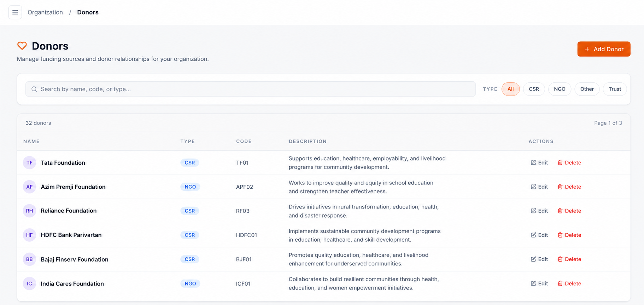Click the NAME column header
The image size is (644, 305).
point(31,141)
